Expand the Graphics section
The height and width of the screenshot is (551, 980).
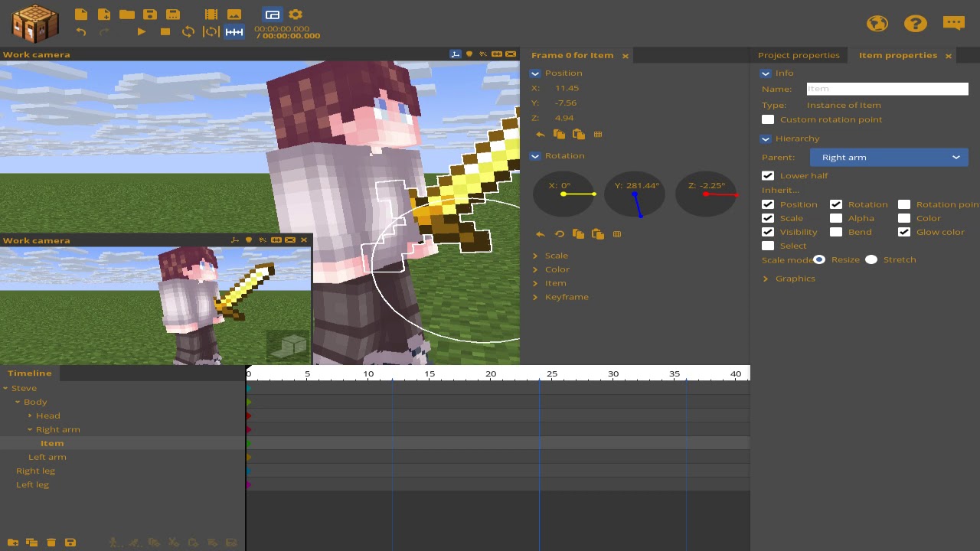pos(765,279)
